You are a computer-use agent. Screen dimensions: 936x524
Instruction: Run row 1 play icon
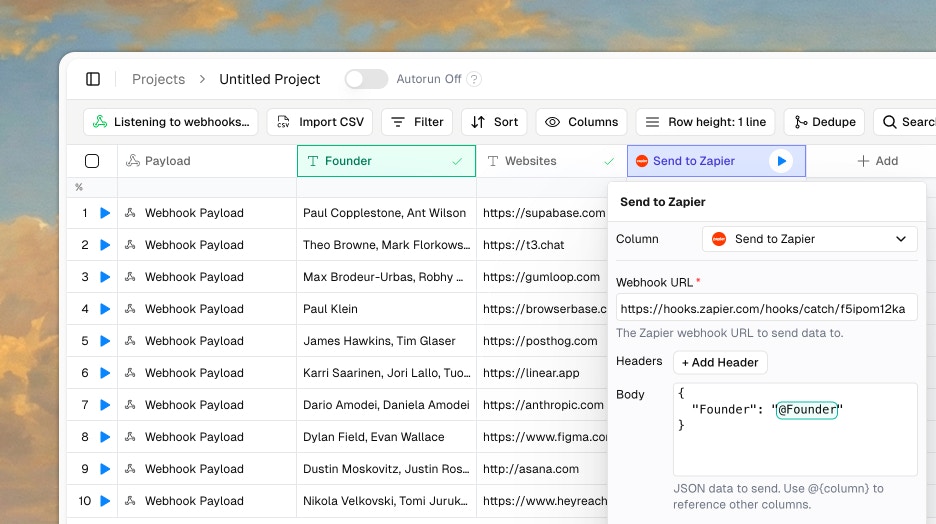coord(105,213)
